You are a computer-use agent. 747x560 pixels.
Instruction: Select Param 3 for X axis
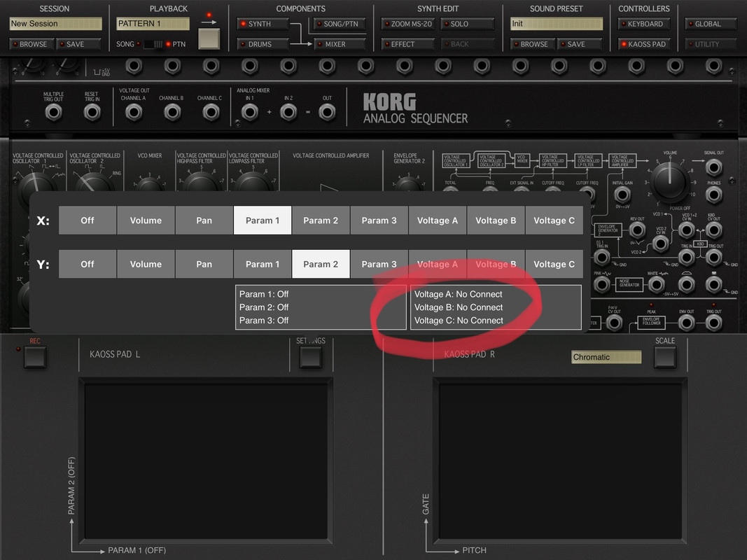379,220
